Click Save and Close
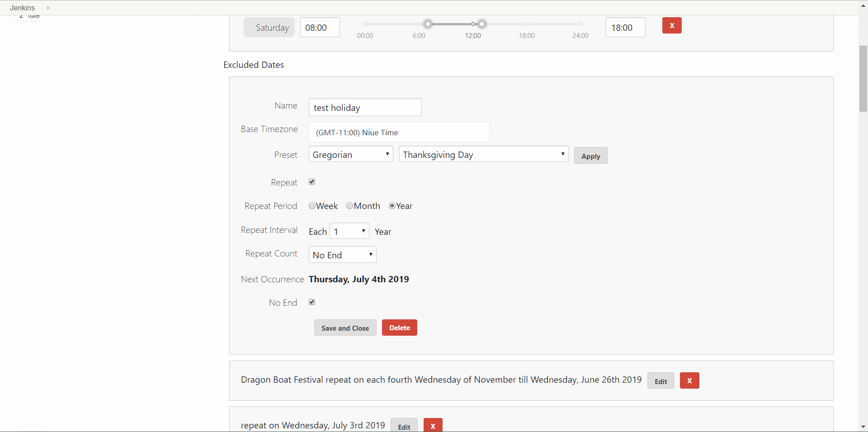The image size is (868, 432). tap(345, 328)
